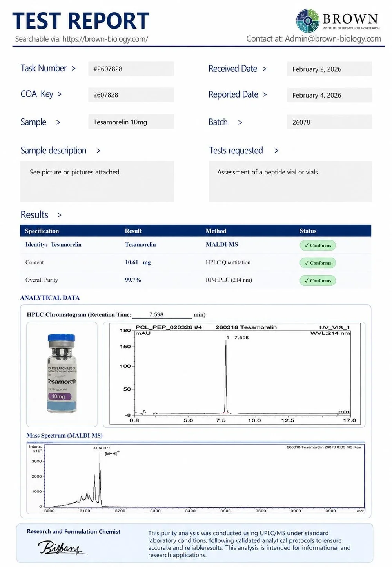Click the PCL_PEP_020326 #4 chromatogram title
Viewport: 392px width, 567px height.
point(169,327)
